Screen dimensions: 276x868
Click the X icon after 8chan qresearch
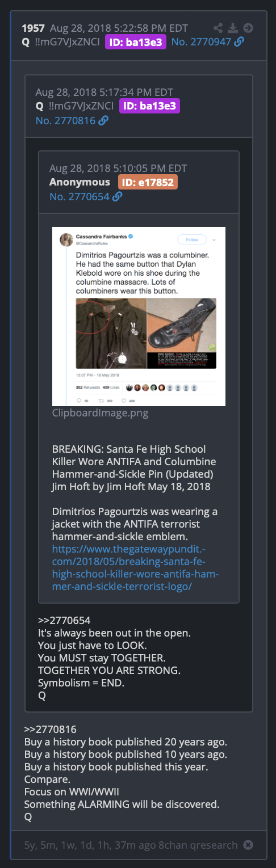[248, 845]
